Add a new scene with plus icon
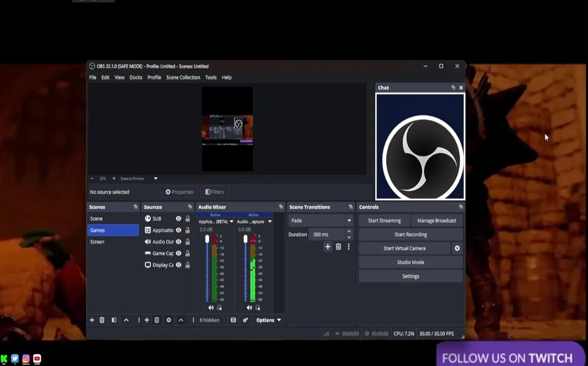588x366 pixels. coord(92,320)
